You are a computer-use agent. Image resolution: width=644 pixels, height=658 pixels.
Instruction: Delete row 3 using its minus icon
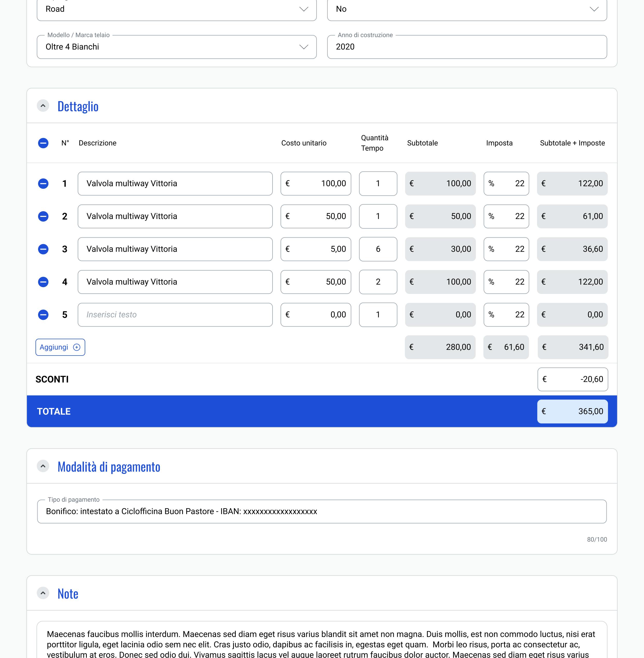[x=43, y=249]
